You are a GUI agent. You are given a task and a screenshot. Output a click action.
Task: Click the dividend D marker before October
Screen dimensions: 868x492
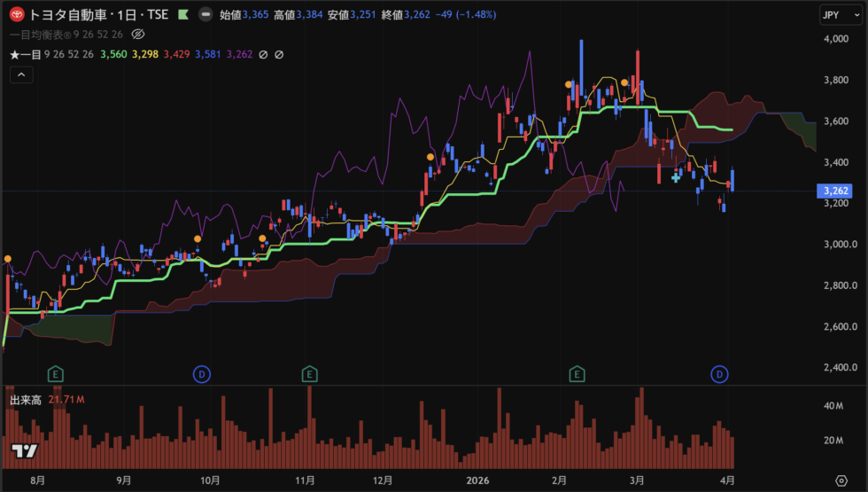tap(202, 375)
